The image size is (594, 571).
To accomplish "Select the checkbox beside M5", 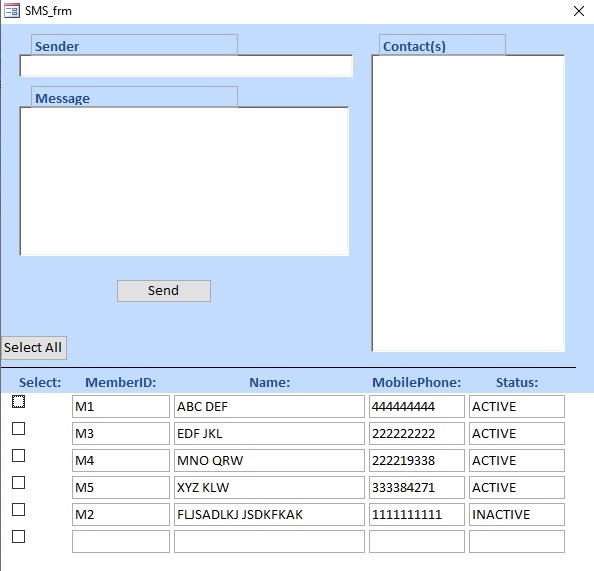I will (19, 482).
